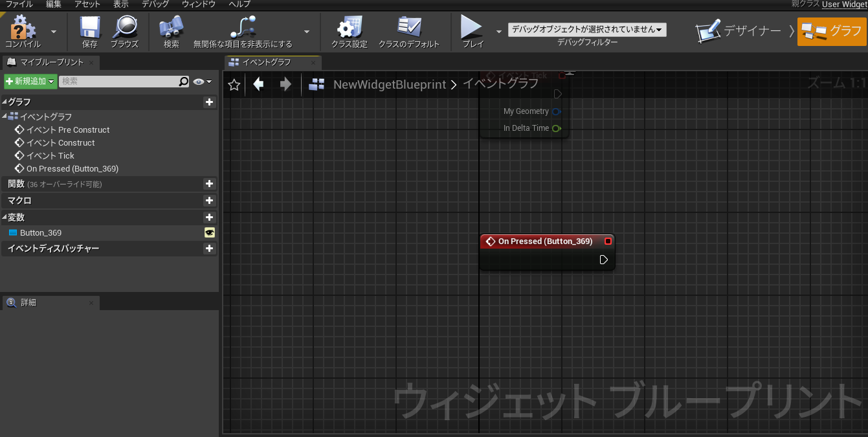Open the ウィンドウ menu
Viewport: 868px width, 437px height.
tap(199, 4)
